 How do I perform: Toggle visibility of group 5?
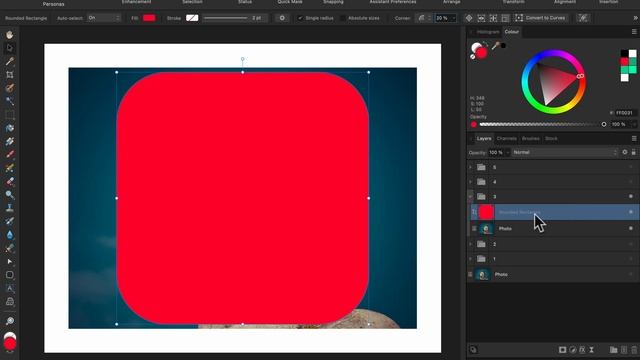(x=631, y=167)
